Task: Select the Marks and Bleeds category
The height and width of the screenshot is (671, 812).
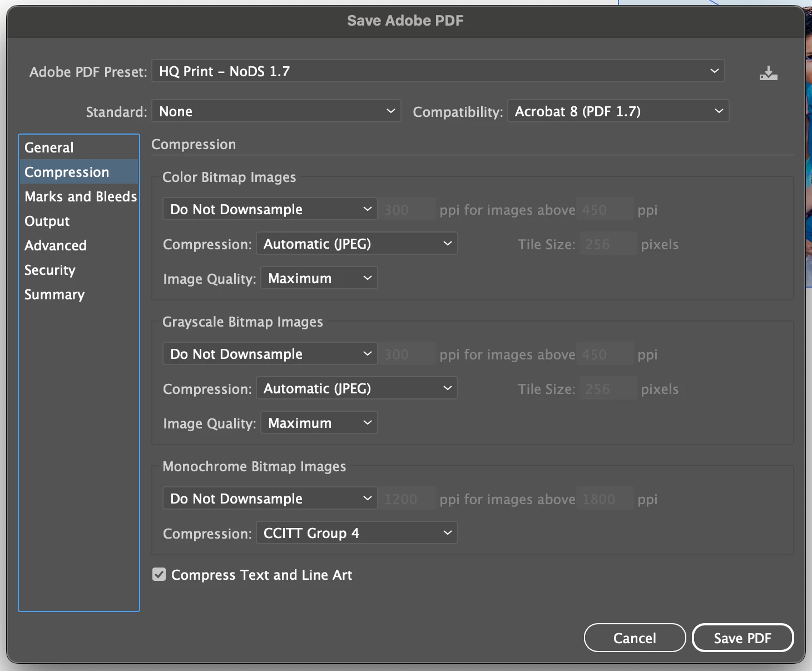Action: (79, 196)
